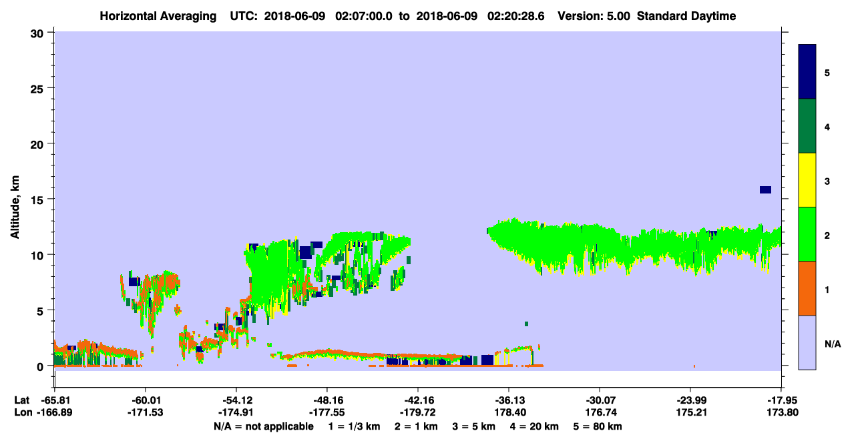Viewport: 868px width, 445px height.
Task: Click the legend text 'N/A = not applicable'
Action: (263, 426)
